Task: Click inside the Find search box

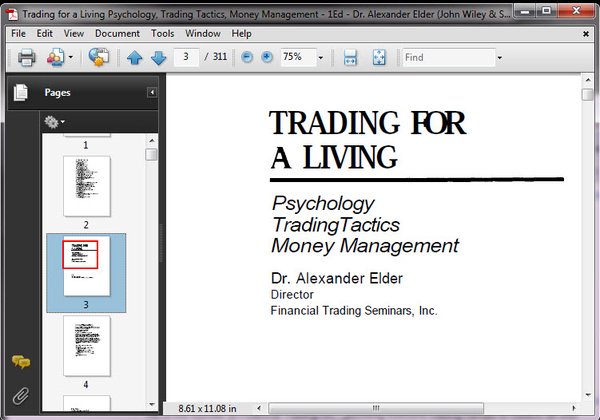Action: point(449,57)
